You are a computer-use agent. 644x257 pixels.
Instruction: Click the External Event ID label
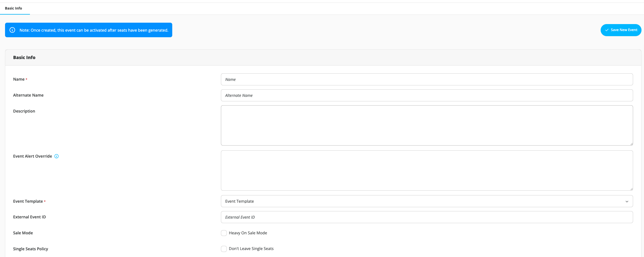[x=29, y=217]
